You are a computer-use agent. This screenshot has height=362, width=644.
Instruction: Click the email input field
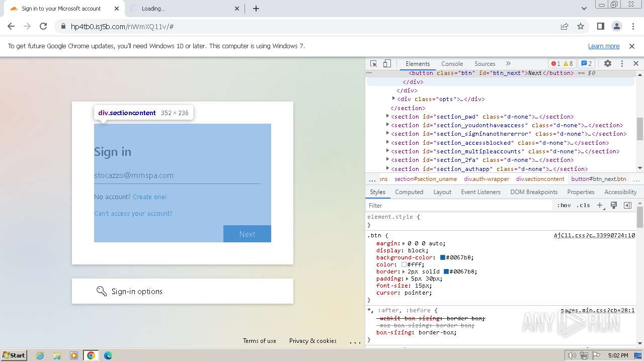[x=177, y=175]
